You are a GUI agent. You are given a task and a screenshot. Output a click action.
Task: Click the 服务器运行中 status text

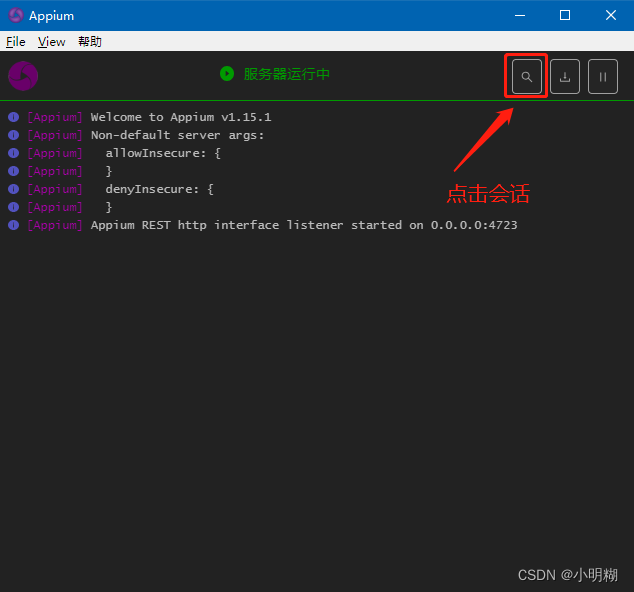287,74
